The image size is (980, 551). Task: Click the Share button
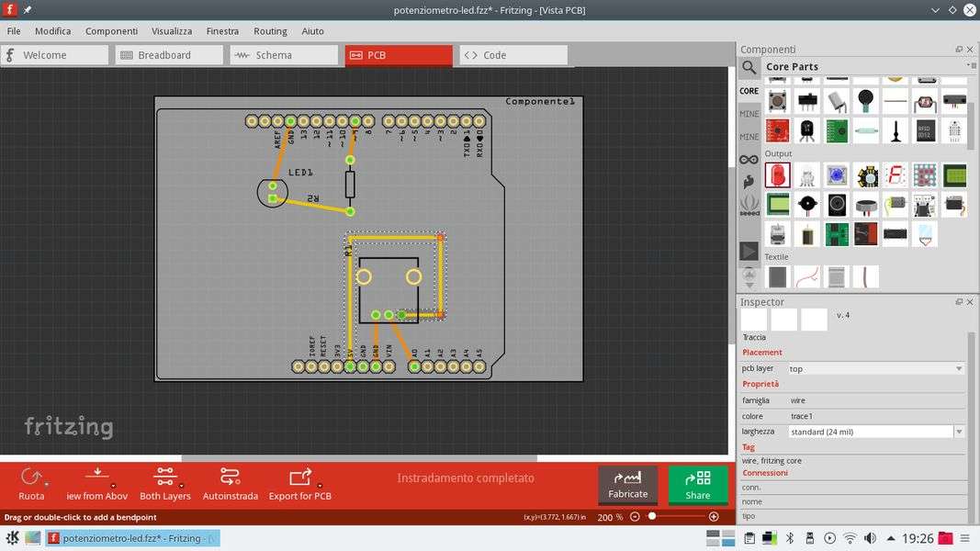[697, 485]
